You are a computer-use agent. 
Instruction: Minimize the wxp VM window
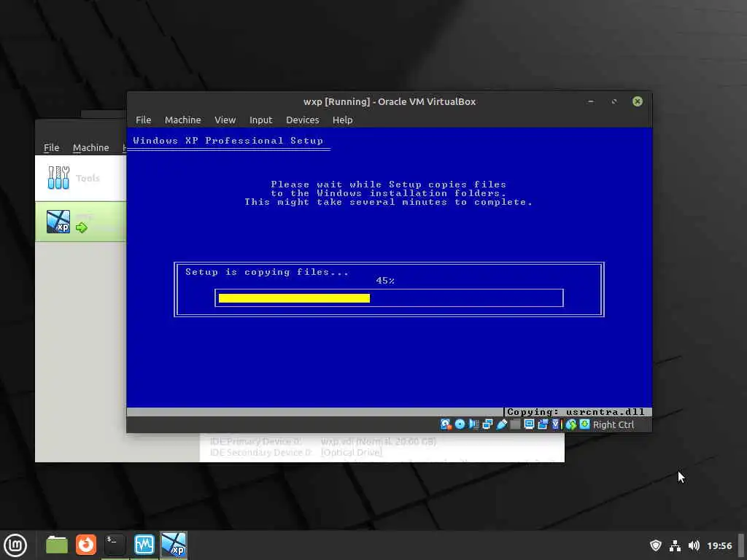(591, 101)
